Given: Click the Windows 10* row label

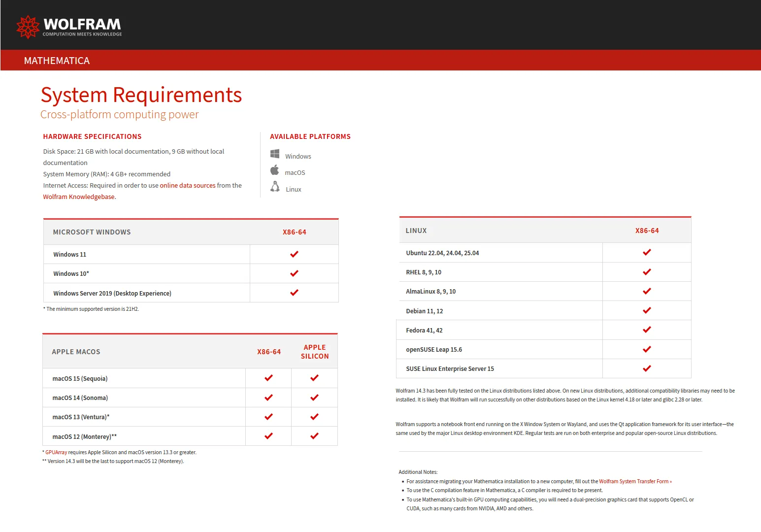Looking at the screenshot, I should click(71, 273).
